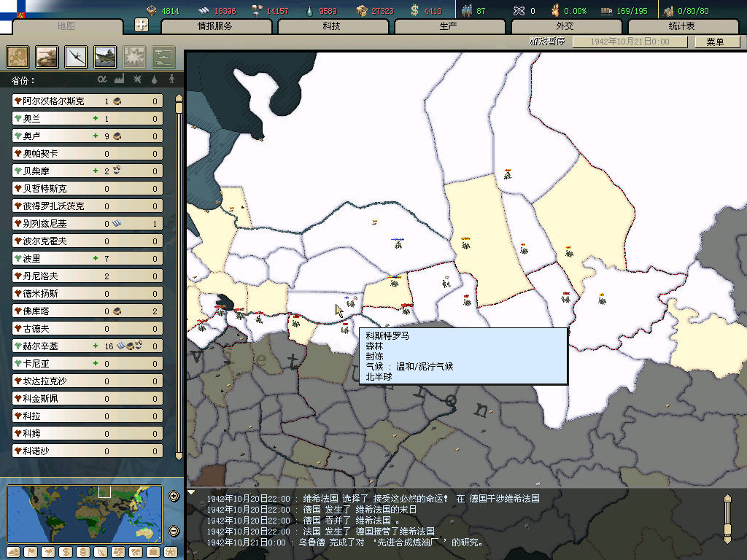The width and height of the screenshot is (747, 560).
Task: Select the Europe map overview button
Action: tap(18, 57)
